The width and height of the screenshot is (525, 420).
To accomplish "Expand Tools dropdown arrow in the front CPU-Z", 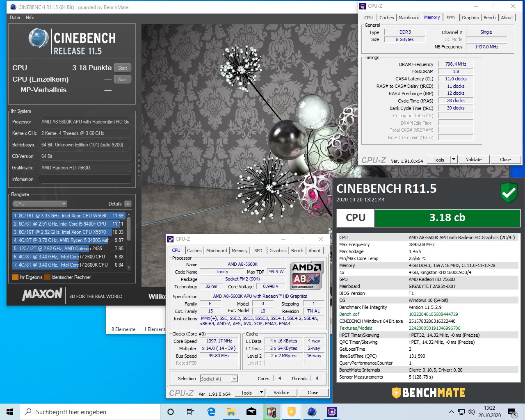I will 261,393.
